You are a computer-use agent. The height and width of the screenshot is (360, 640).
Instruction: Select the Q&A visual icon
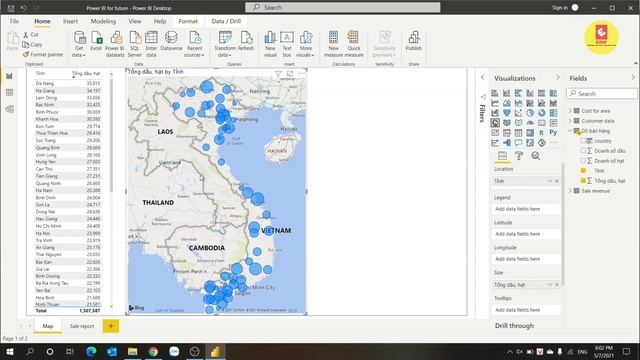(518, 143)
